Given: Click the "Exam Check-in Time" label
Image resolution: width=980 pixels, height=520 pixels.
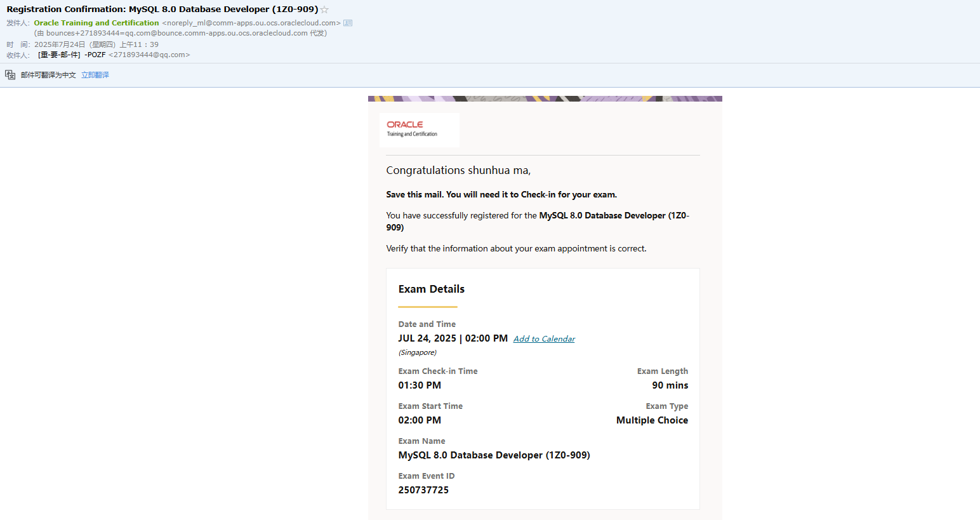Looking at the screenshot, I should click(438, 371).
